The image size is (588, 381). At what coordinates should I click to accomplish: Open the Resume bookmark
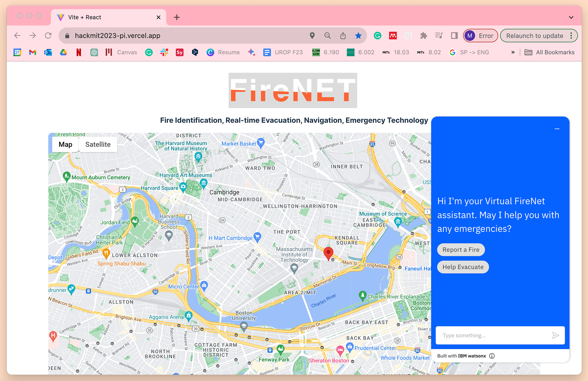pos(223,52)
